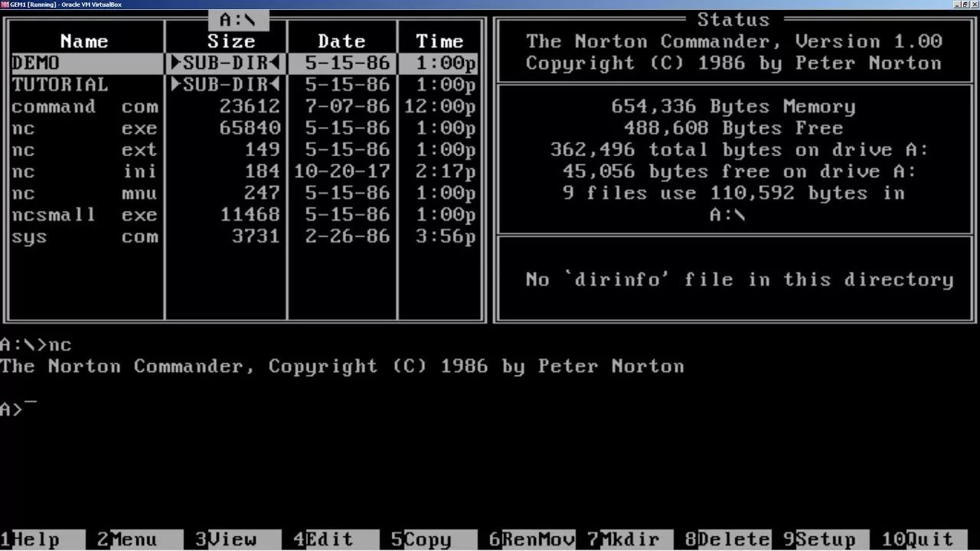980x551 pixels.
Task: Click the 488,608 Bytes Free line
Action: tap(733, 128)
